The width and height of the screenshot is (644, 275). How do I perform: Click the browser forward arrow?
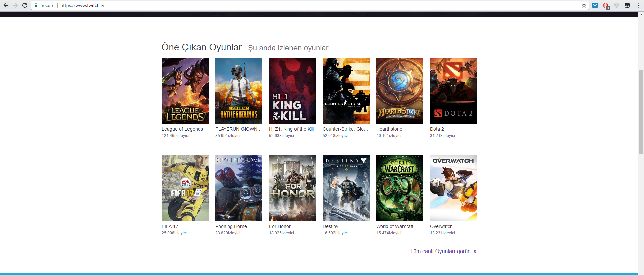pos(15,5)
